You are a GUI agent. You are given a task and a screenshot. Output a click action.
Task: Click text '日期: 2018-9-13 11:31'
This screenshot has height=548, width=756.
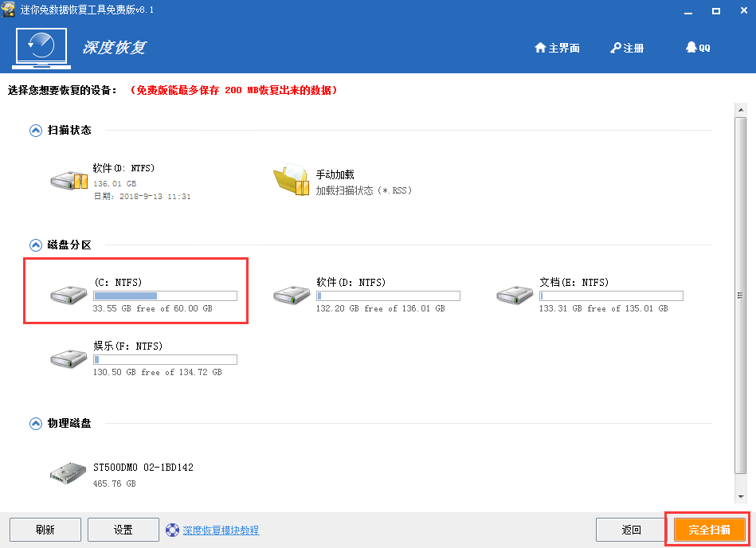[143, 197]
